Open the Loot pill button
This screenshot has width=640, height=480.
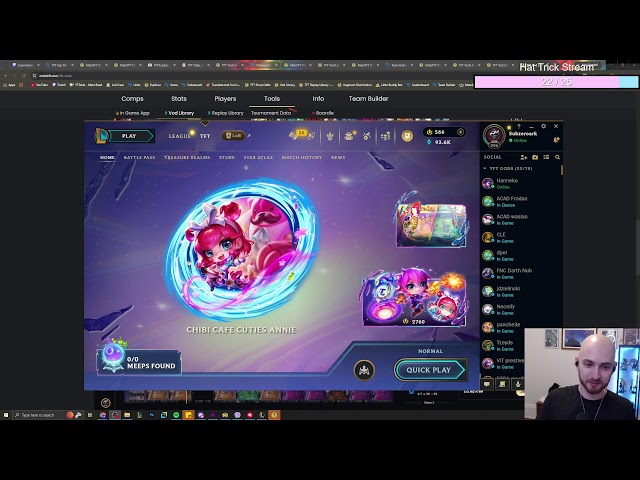point(233,136)
